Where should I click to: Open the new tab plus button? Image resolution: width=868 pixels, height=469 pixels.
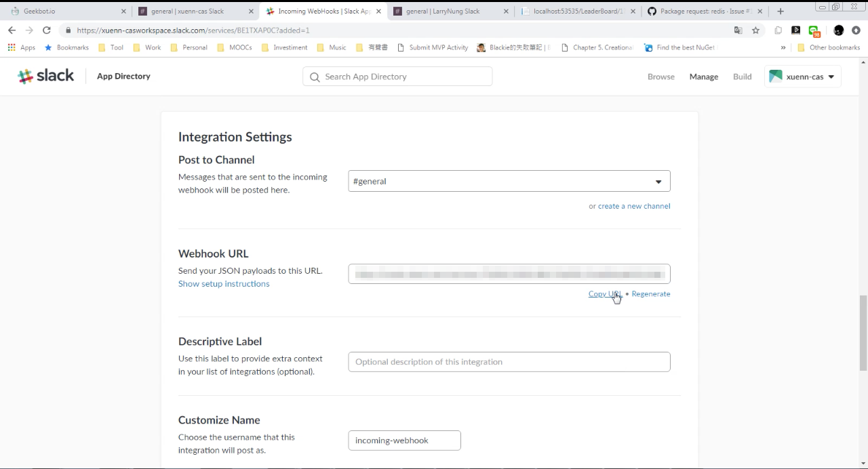781,12
